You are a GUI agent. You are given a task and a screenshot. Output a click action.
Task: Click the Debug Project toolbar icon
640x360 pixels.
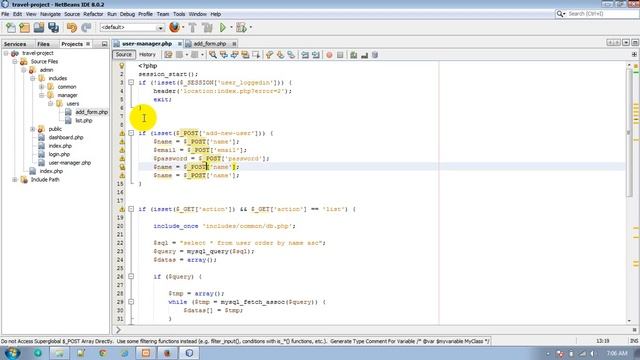coord(241,28)
